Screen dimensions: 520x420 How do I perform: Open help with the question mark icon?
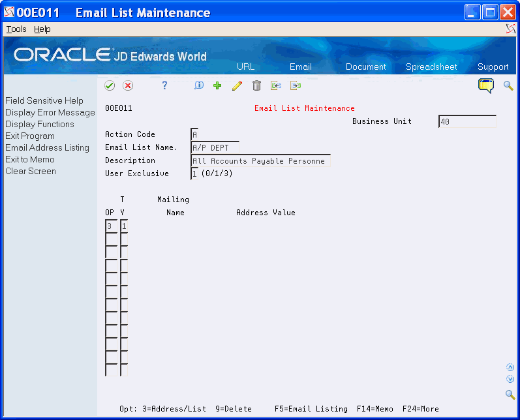pos(164,85)
